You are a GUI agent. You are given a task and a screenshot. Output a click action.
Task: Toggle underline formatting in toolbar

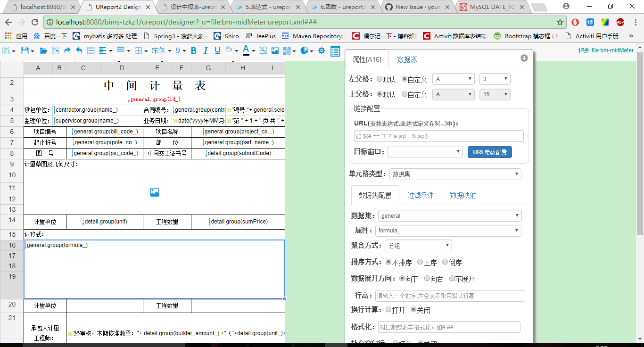[217, 50]
